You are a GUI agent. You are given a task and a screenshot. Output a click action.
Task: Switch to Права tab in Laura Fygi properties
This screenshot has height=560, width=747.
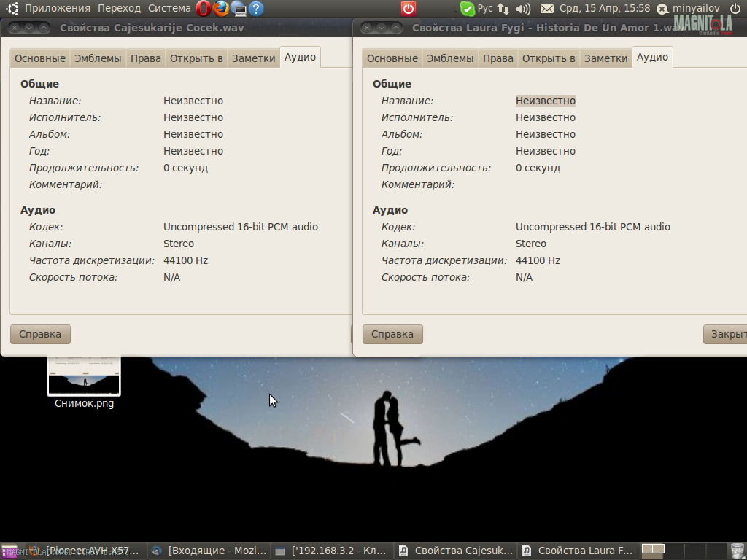tap(498, 58)
